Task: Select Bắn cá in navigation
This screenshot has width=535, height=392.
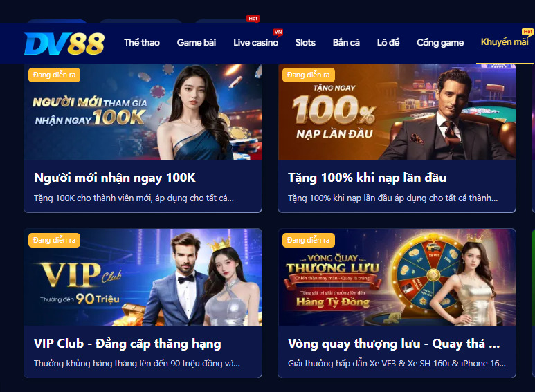Action: 346,43
